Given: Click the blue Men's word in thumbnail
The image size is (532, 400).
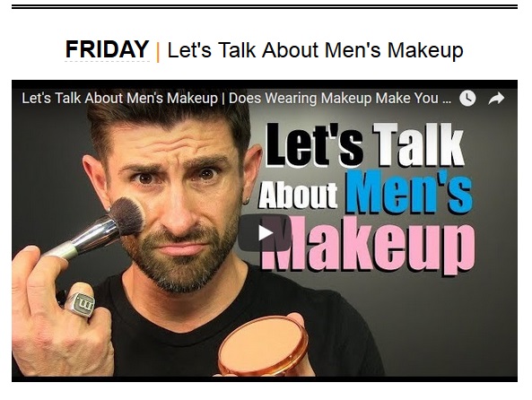Looking at the screenshot, I should pyautogui.click(x=408, y=192).
